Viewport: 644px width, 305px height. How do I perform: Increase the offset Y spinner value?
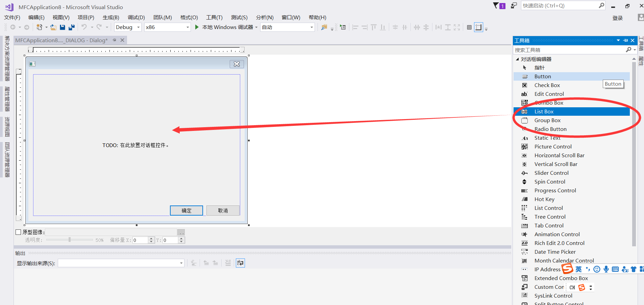point(181,239)
